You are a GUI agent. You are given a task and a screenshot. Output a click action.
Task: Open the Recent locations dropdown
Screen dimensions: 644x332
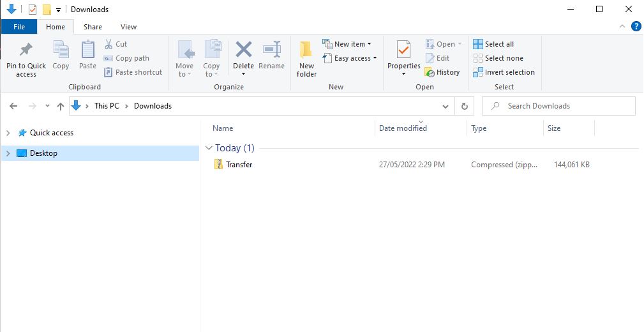click(48, 106)
